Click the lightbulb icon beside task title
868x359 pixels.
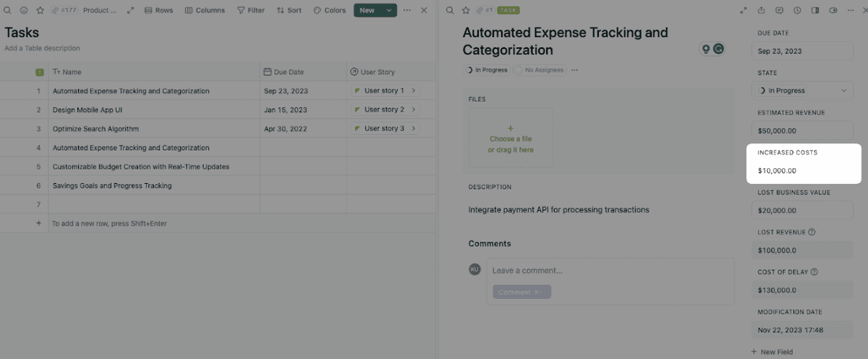pyautogui.click(x=705, y=49)
